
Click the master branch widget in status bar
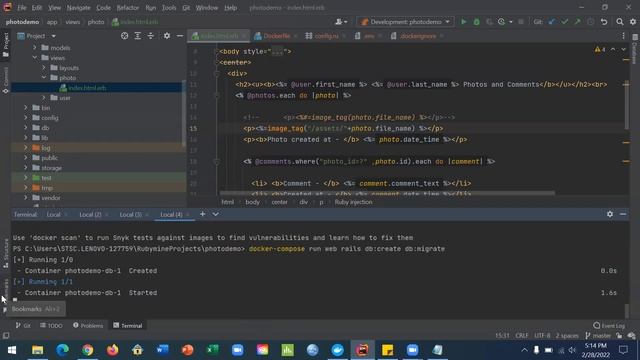(x=598, y=336)
